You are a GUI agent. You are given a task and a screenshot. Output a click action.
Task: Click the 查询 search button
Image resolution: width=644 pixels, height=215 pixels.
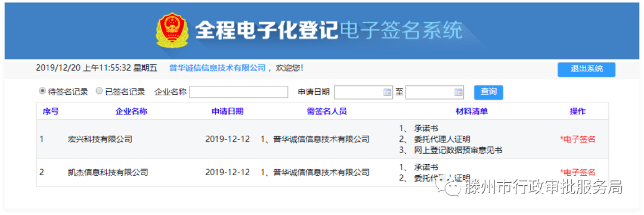(x=488, y=92)
